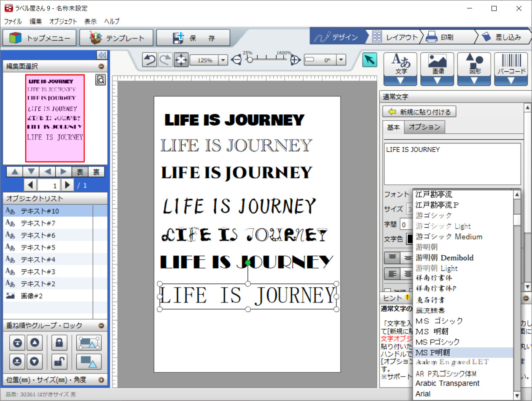Click the magnifier preview icon
Viewport: 532px width, 401px height.
pos(100,80)
